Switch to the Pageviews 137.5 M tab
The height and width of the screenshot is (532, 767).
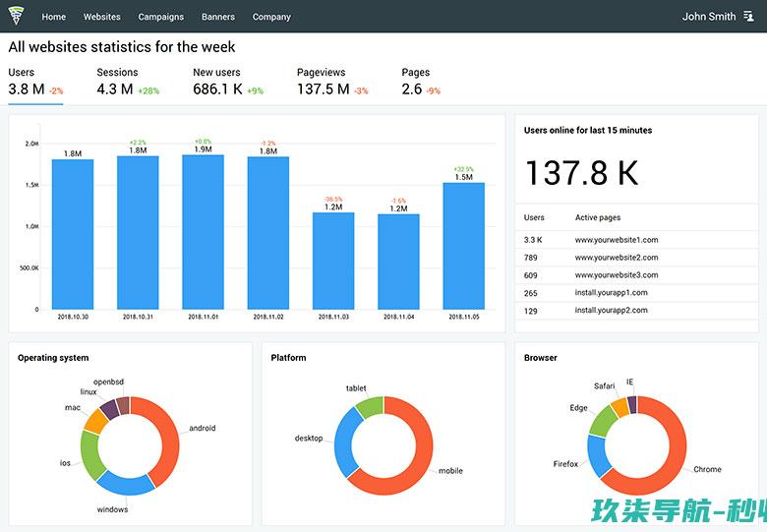(332, 82)
